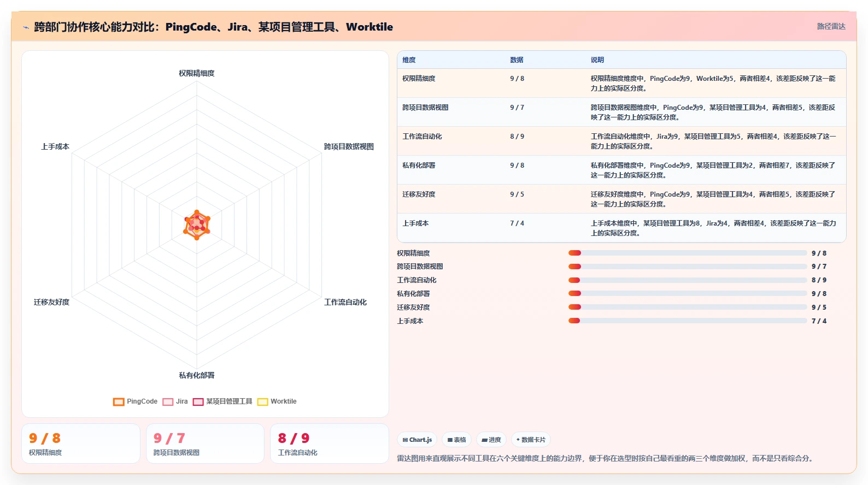This screenshot has width=868, height=485.
Task: Open the 9 / 8 权限精细度 stat card
Action: click(x=81, y=443)
